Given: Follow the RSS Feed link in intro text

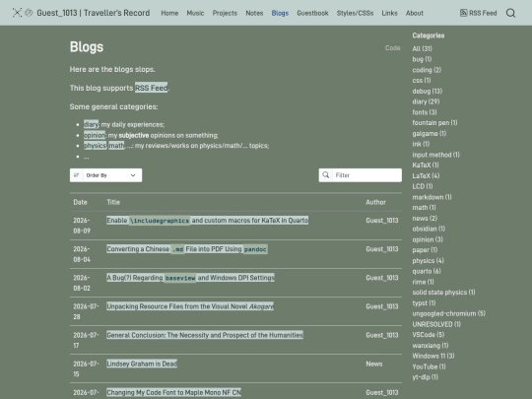Looking at the screenshot, I should coord(152,88).
